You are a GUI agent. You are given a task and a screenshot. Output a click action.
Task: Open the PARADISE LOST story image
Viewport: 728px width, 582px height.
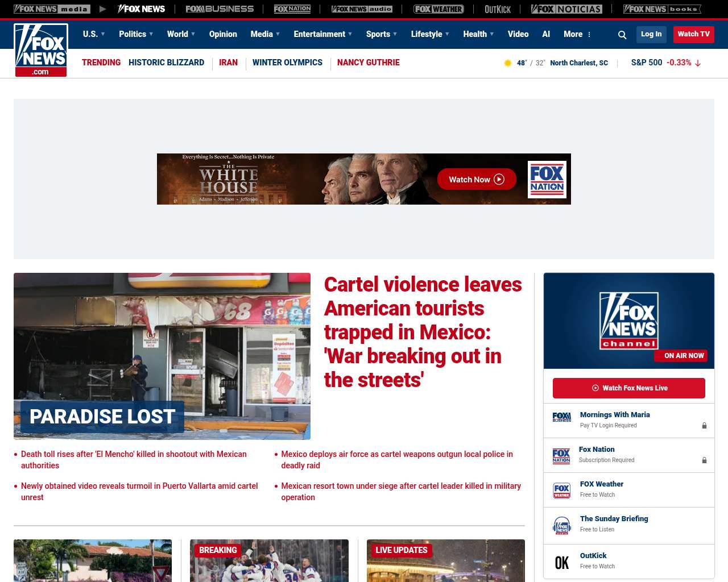[x=162, y=356]
